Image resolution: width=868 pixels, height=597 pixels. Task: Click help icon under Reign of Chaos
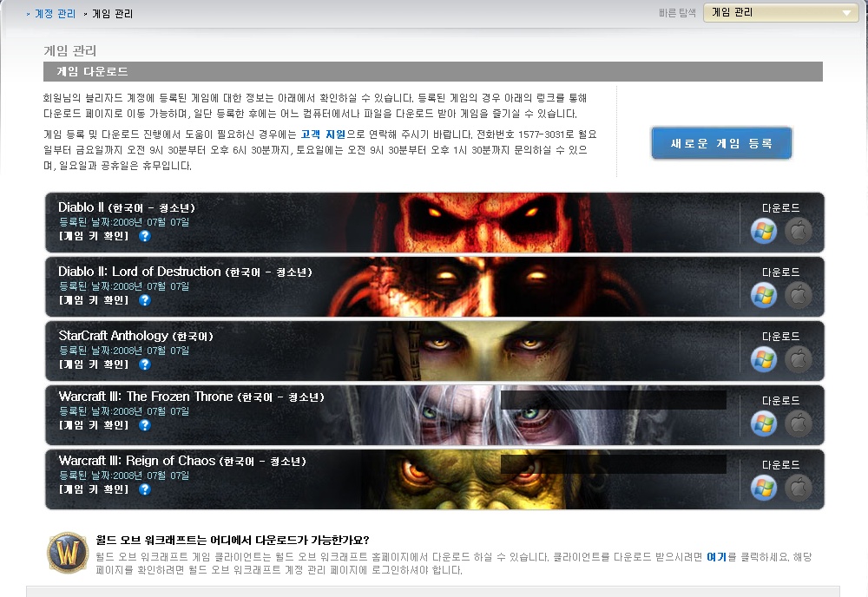point(144,489)
